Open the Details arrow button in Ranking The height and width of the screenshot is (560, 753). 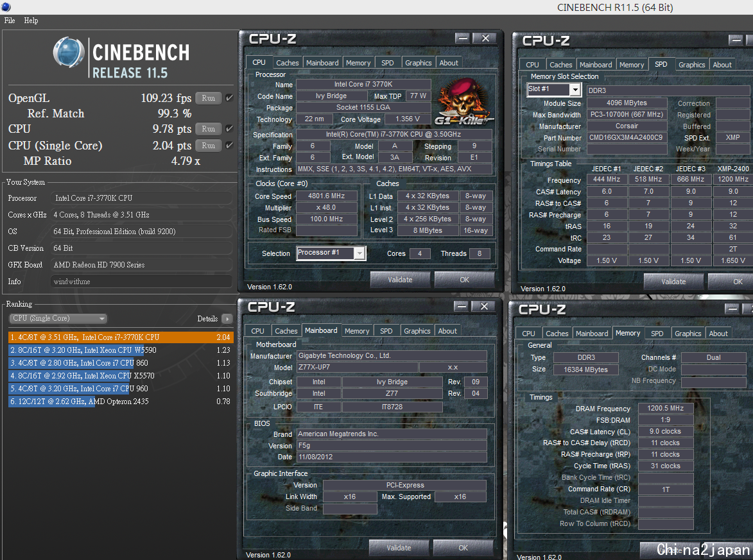(227, 319)
